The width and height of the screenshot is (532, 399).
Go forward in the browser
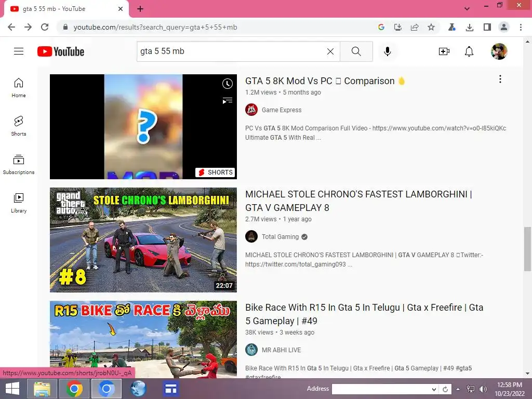(28, 27)
